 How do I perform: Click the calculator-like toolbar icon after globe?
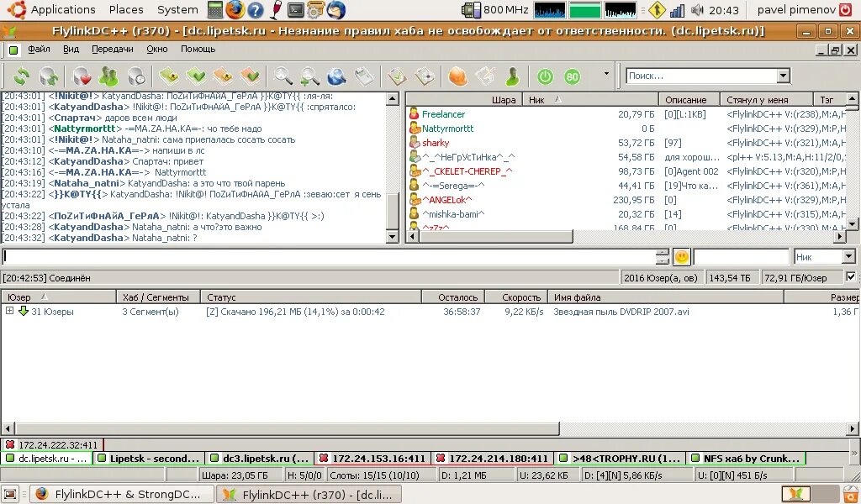[x=364, y=76]
